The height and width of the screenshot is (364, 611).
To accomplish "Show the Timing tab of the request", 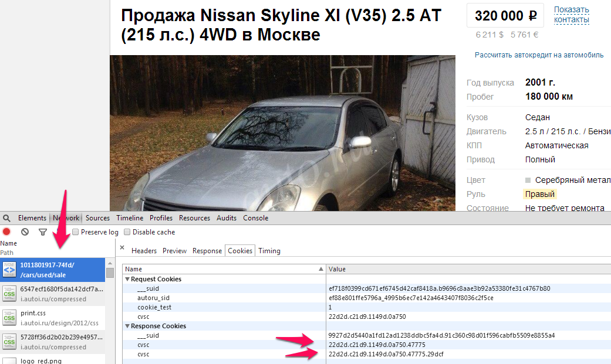I will [x=269, y=251].
